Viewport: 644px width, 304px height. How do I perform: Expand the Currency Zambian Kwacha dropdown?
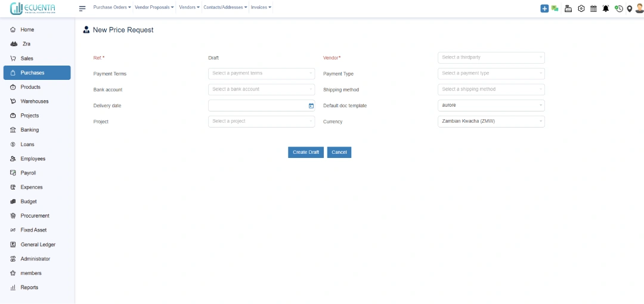[491, 122]
